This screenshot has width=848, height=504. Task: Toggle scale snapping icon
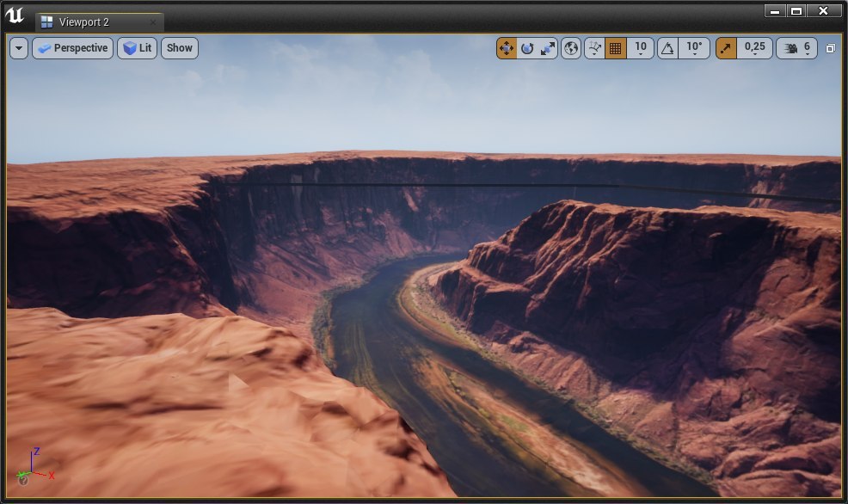point(726,48)
